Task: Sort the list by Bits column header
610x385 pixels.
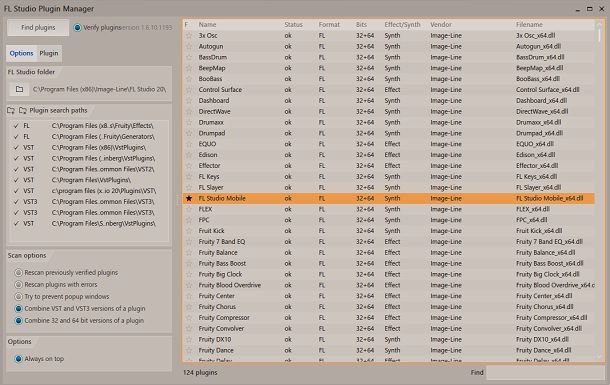Action: point(361,24)
